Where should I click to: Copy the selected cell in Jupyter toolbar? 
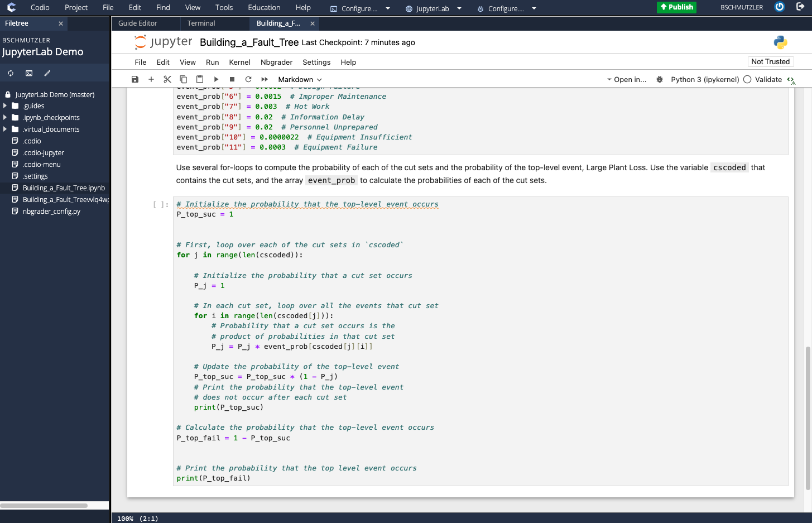(184, 79)
